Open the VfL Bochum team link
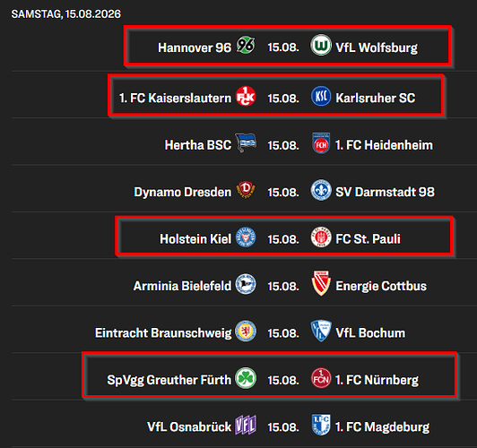Image resolution: width=477 pixels, height=448 pixels. tap(370, 332)
